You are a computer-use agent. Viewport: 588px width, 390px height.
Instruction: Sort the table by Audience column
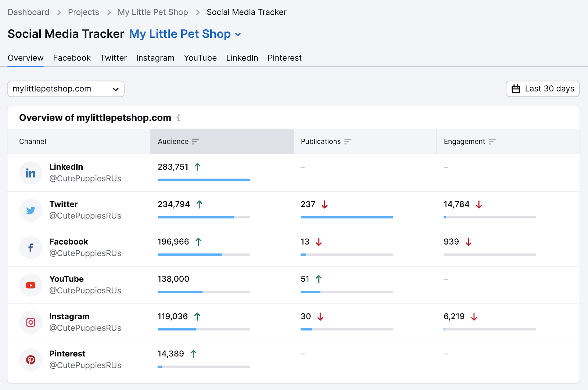coord(196,141)
